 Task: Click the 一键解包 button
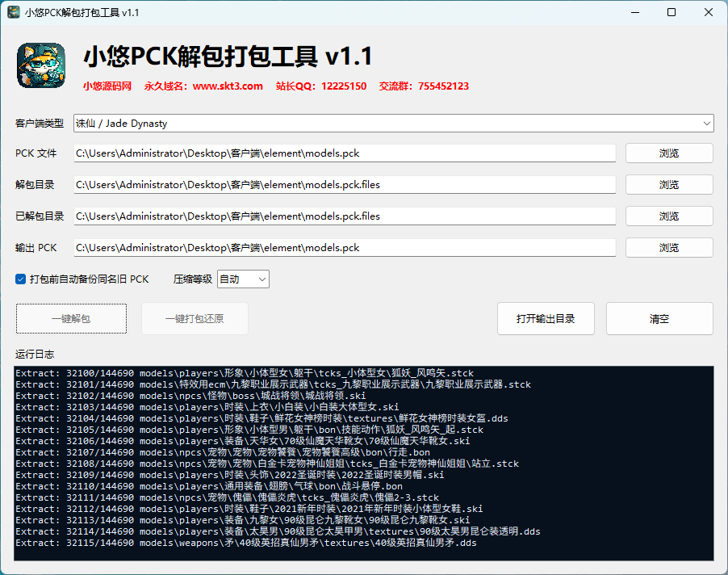click(71, 319)
